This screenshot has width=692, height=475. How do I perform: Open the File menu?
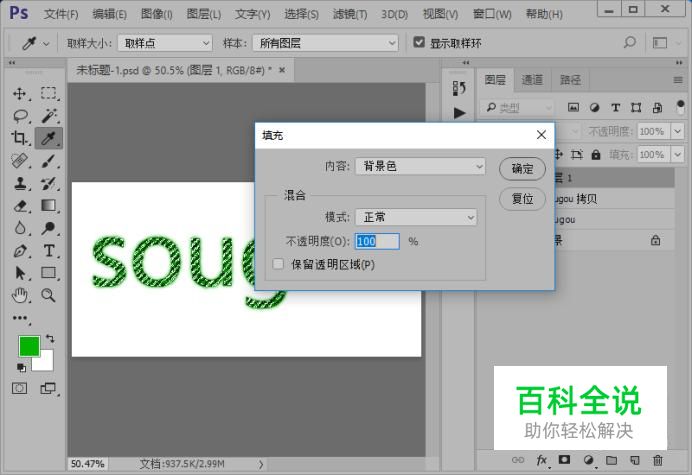[61, 14]
